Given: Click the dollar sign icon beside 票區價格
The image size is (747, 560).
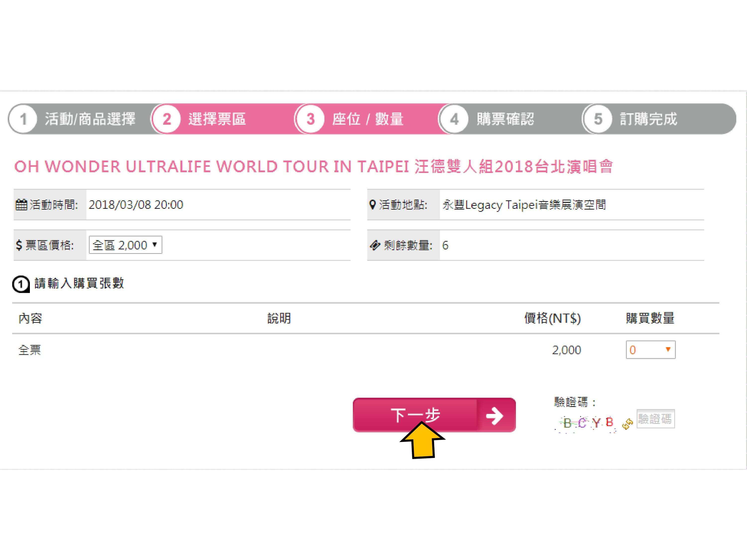Looking at the screenshot, I should click(19, 245).
